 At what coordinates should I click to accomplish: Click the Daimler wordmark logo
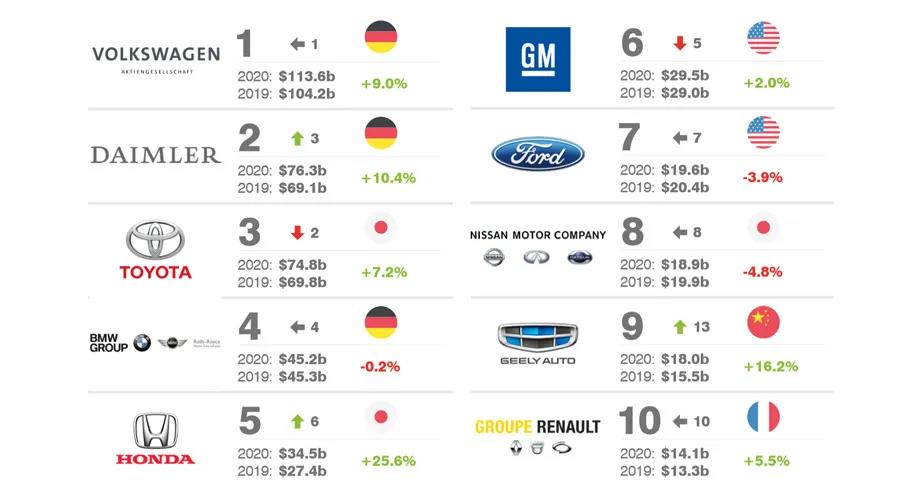tap(155, 154)
